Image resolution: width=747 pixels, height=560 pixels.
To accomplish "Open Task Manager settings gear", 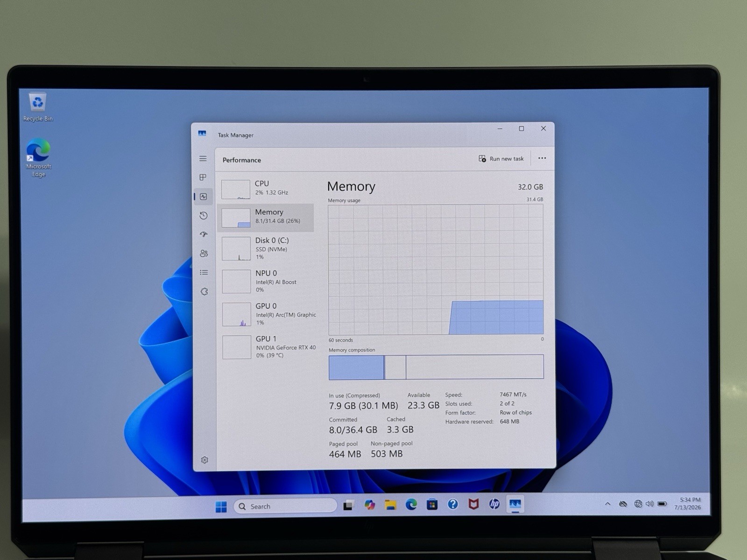I will (204, 460).
